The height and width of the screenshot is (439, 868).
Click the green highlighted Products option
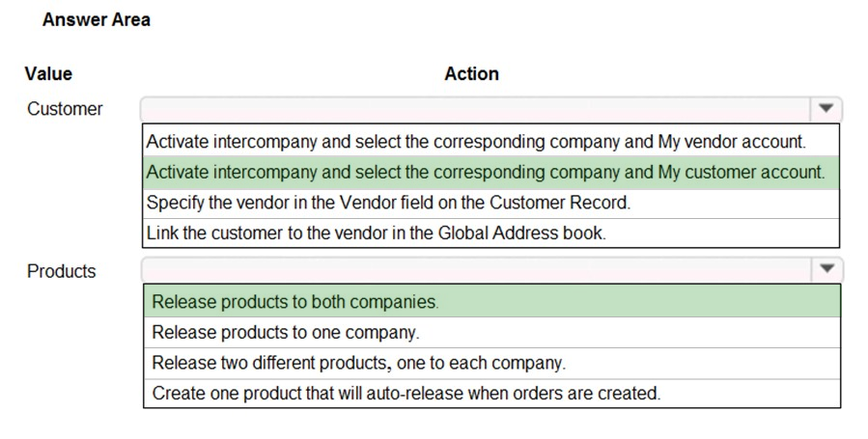pyautogui.click(x=492, y=301)
